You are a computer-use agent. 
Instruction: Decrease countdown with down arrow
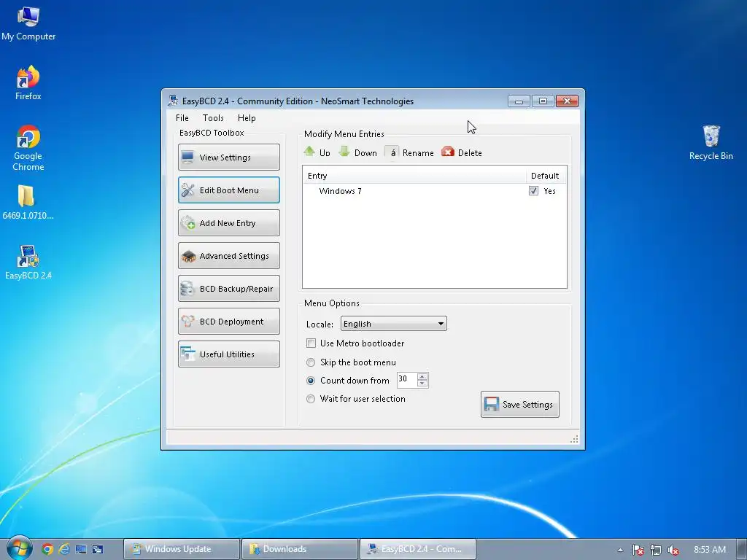click(422, 384)
